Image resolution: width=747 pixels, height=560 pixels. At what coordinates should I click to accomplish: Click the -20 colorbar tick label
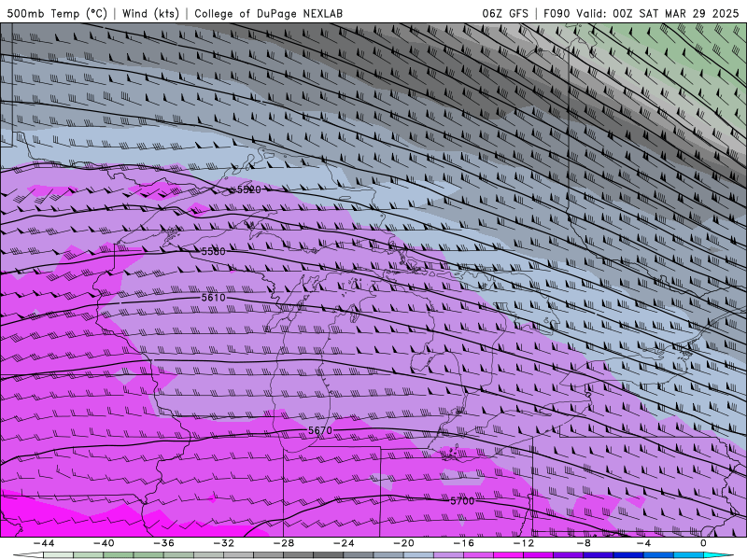click(403, 543)
